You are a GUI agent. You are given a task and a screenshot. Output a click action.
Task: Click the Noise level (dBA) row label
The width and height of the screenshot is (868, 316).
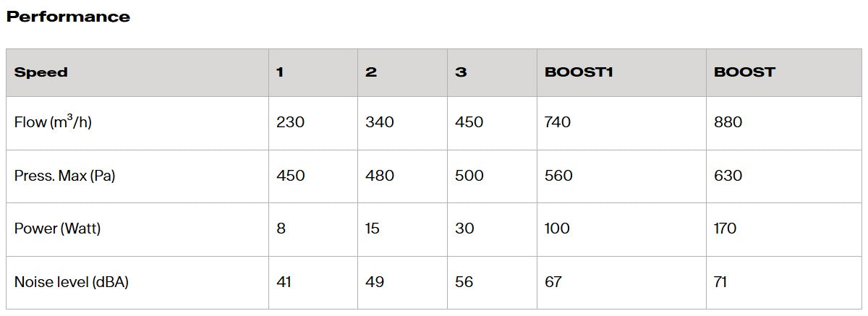tap(71, 282)
